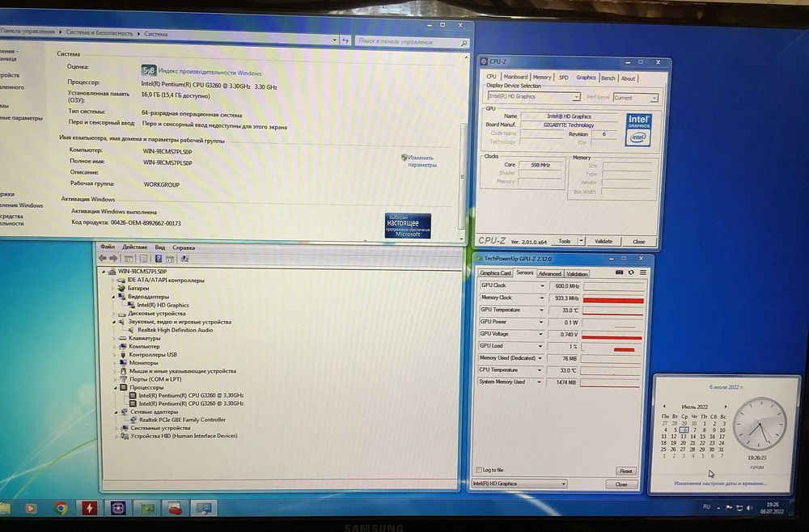Switch to the CPU-Z Memory tab

point(542,77)
